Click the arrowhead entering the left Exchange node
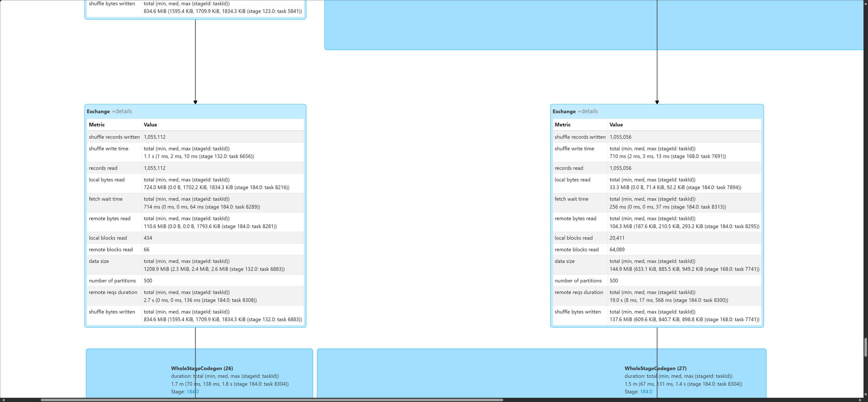This screenshot has width=868, height=402. point(195,102)
